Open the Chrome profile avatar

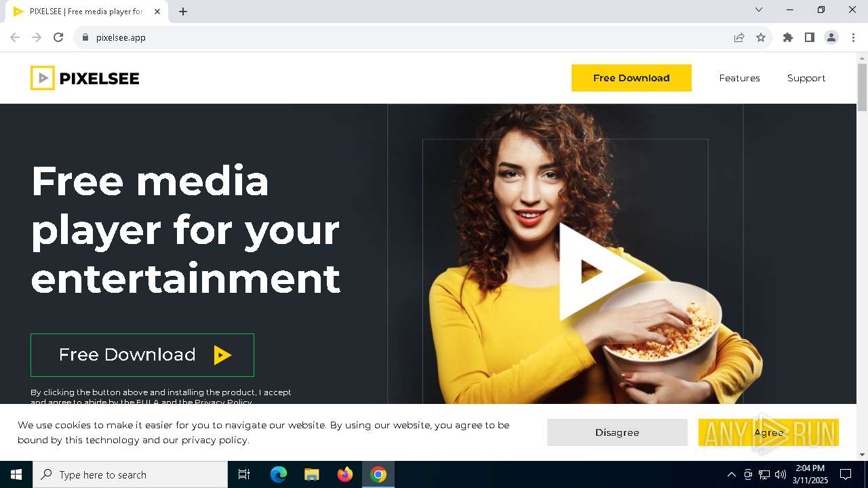pyautogui.click(x=831, y=37)
